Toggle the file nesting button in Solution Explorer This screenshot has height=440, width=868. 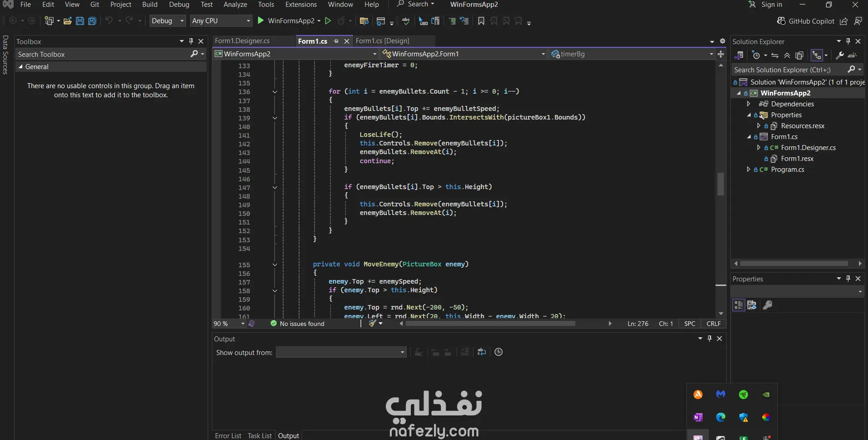(x=817, y=55)
